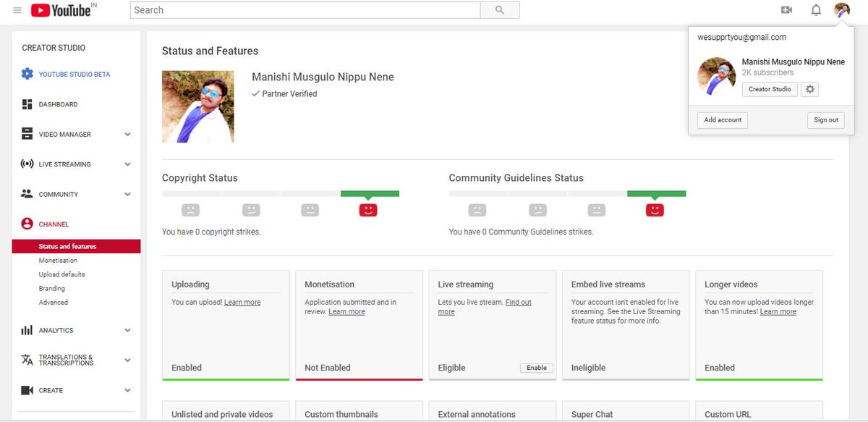Open Monetisation settings in sidebar
Screen dimensions: 868x422
pos(58,260)
